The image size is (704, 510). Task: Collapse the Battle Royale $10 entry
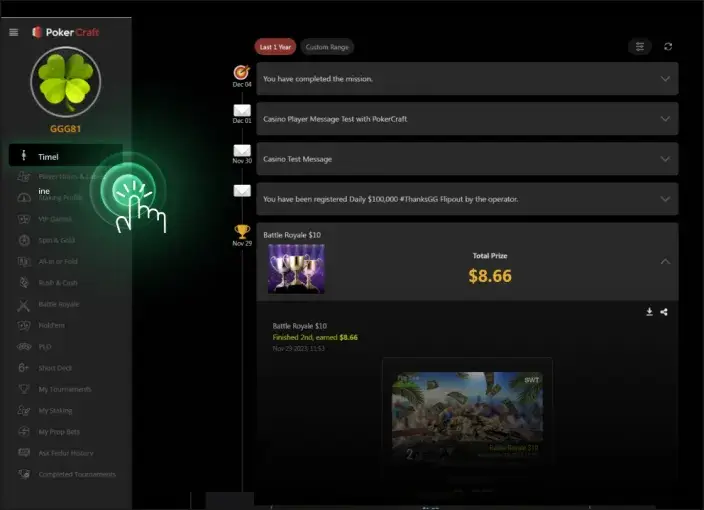click(x=665, y=261)
